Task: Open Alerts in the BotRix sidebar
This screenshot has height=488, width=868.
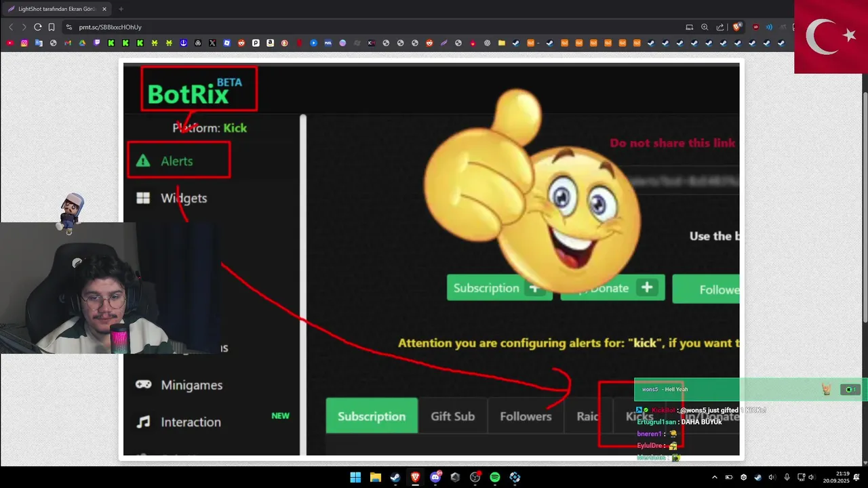Action: [x=178, y=161]
